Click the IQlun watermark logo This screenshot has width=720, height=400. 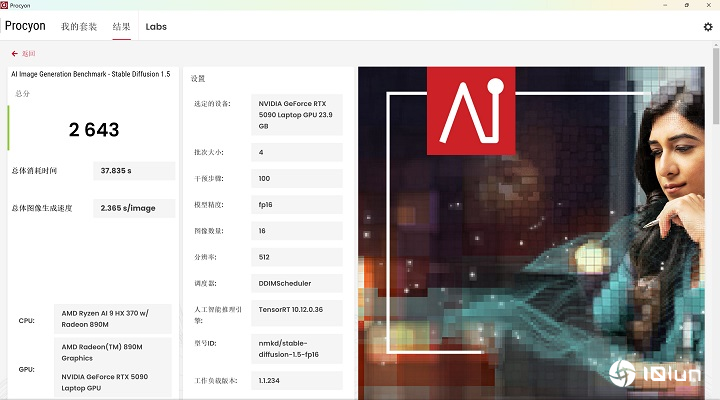click(662, 376)
